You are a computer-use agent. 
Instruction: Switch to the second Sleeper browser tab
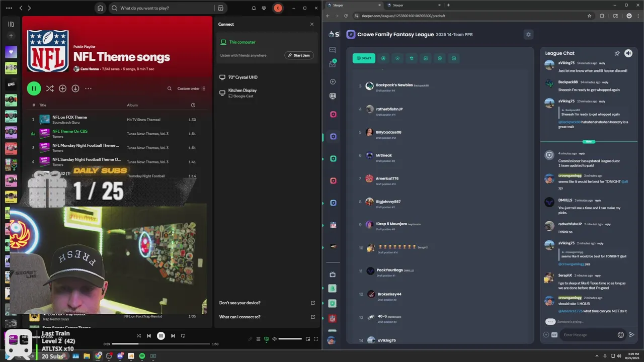click(413, 5)
